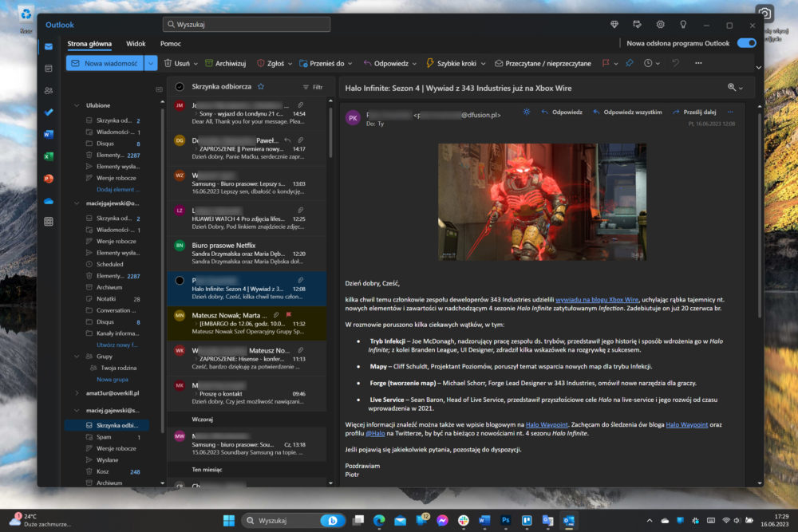This screenshot has width=798, height=532.
Task: Archive the message with Archiwizuj
Action: [x=225, y=63]
